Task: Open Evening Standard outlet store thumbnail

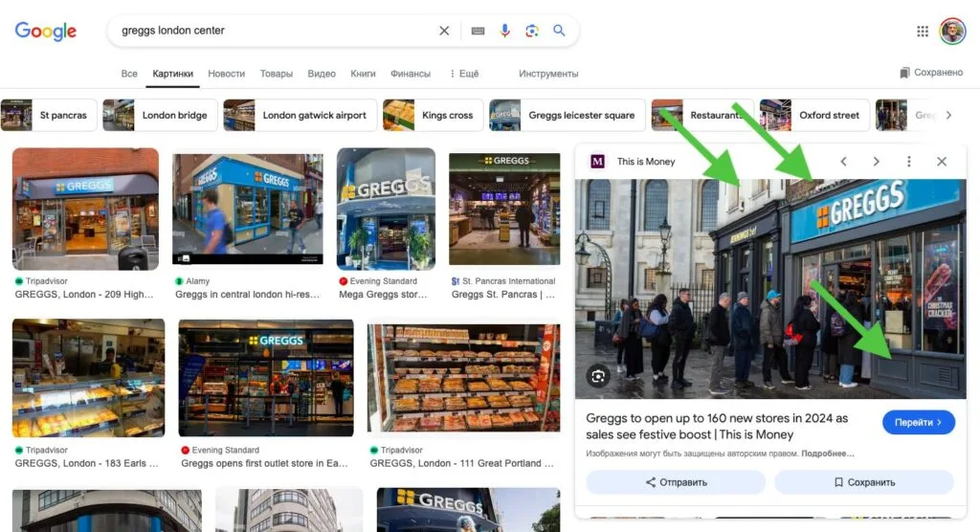Action: pos(266,378)
